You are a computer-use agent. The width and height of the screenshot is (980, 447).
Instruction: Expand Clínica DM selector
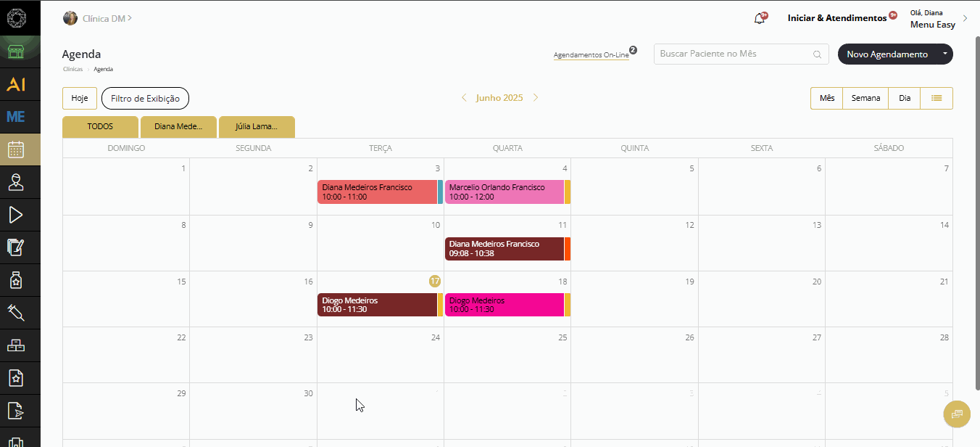(x=97, y=18)
